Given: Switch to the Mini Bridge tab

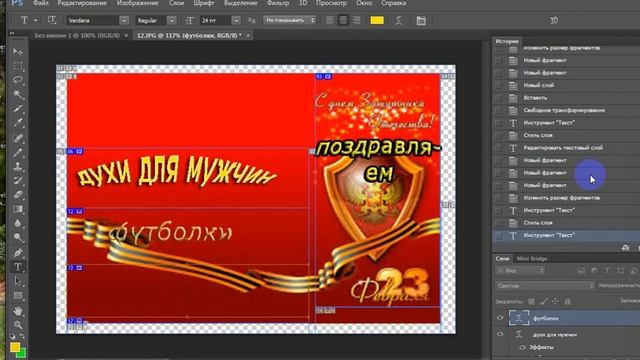Looking at the screenshot, I should pos(531,258).
